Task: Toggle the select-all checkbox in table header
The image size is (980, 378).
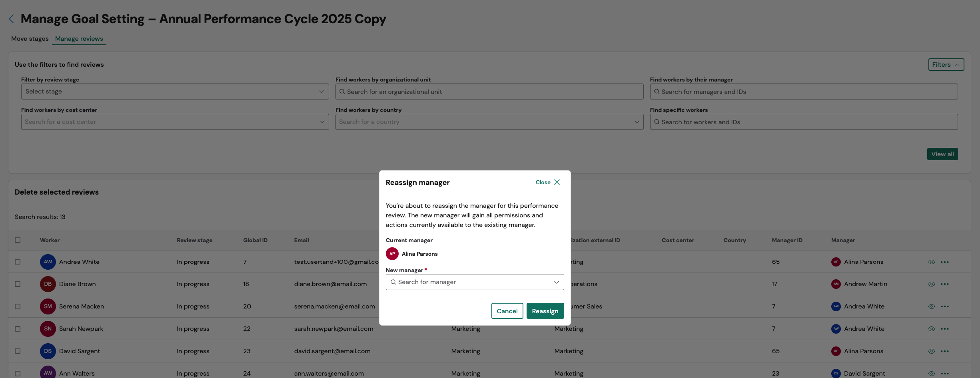Action: pyautogui.click(x=18, y=240)
